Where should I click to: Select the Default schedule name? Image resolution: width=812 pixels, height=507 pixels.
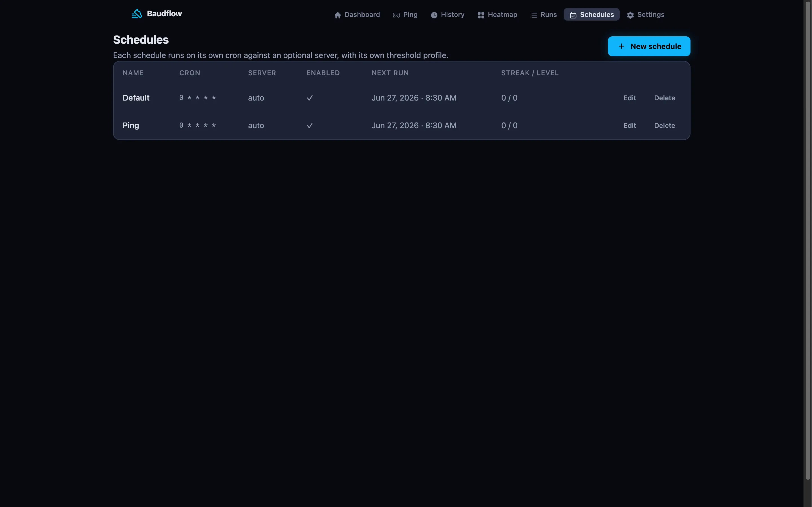coord(136,98)
